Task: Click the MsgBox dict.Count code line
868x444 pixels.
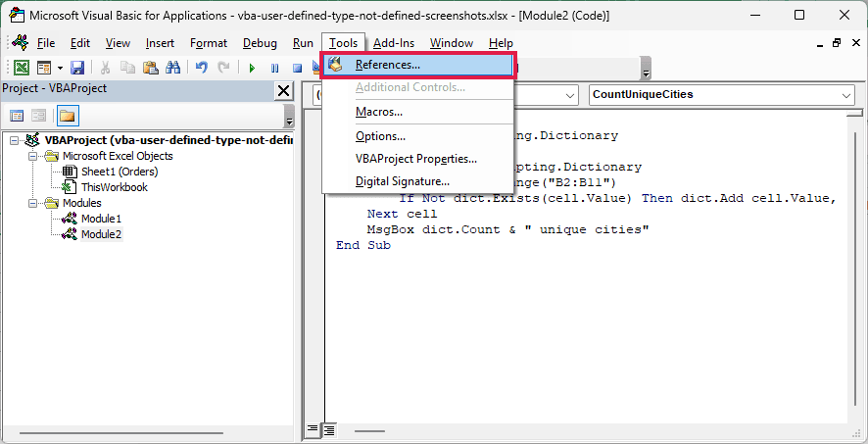Action: tap(507, 229)
